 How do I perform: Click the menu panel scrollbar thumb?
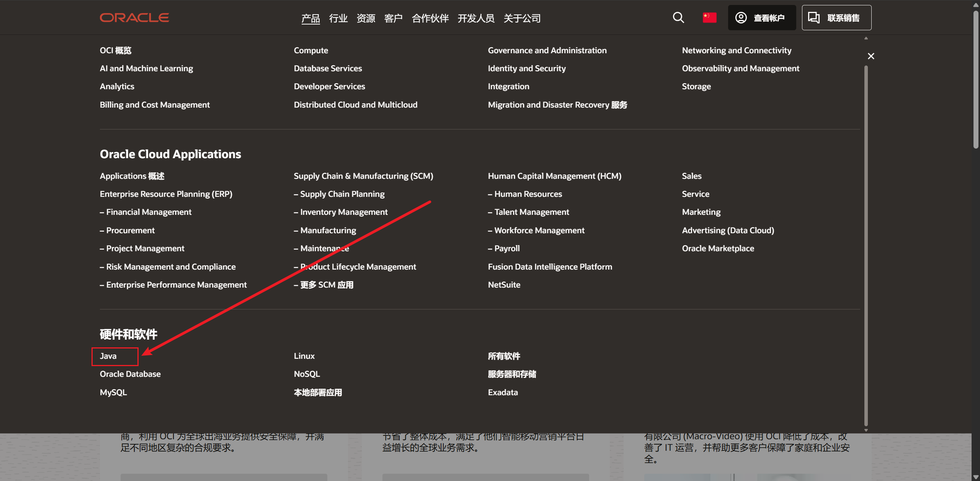pyautogui.click(x=866, y=245)
